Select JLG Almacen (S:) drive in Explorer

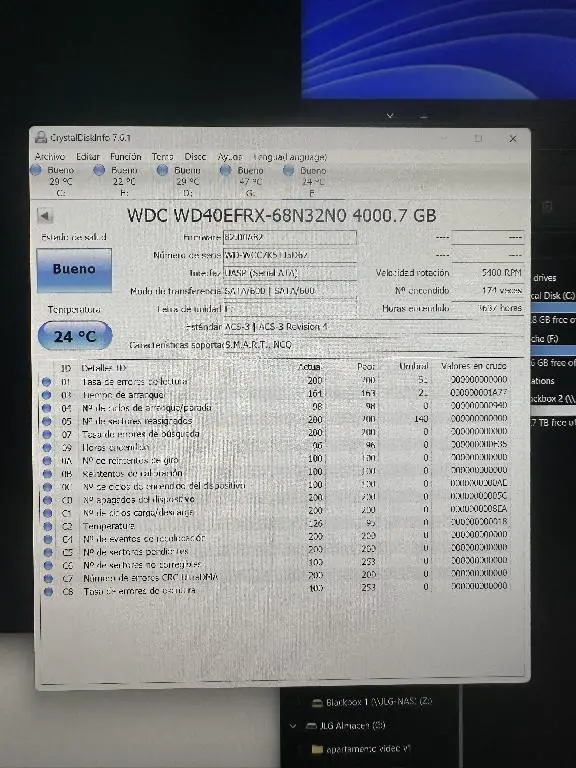tap(345, 725)
